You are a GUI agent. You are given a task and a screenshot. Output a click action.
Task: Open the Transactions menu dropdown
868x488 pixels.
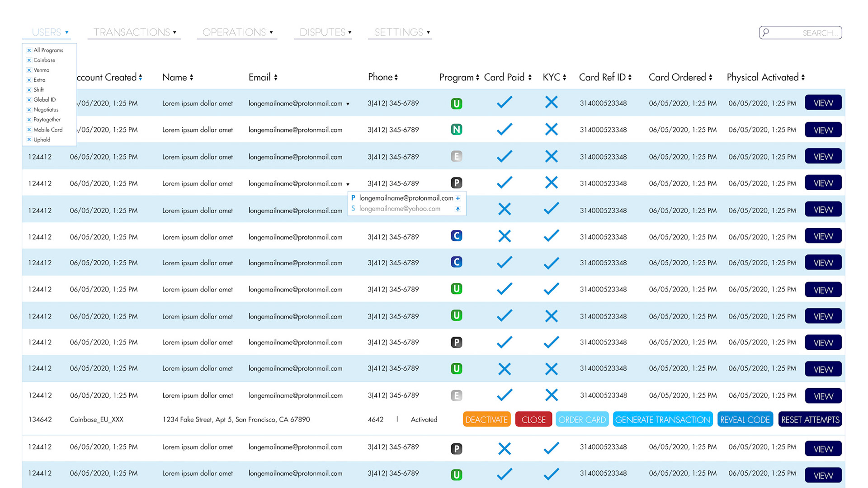pos(134,33)
